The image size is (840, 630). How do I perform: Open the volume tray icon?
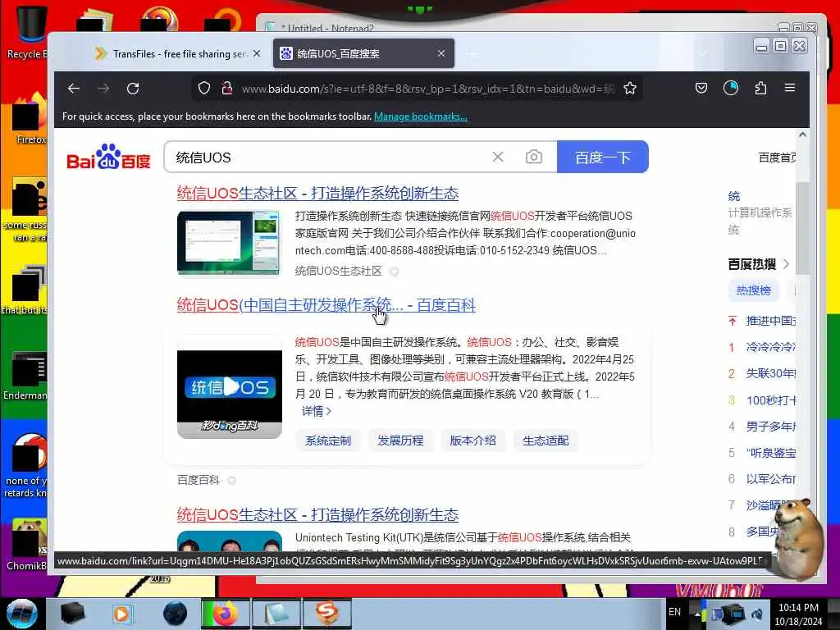(x=757, y=614)
